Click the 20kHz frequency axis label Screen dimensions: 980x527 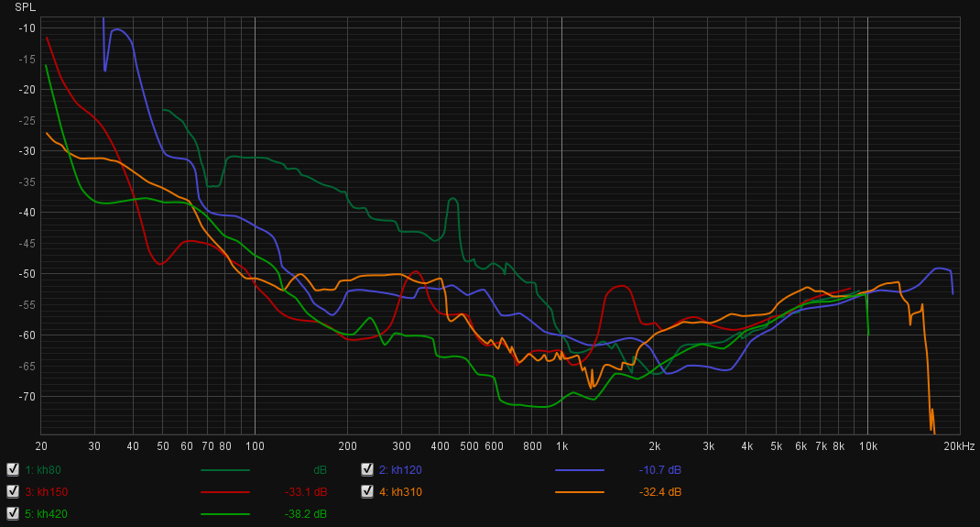click(x=959, y=446)
